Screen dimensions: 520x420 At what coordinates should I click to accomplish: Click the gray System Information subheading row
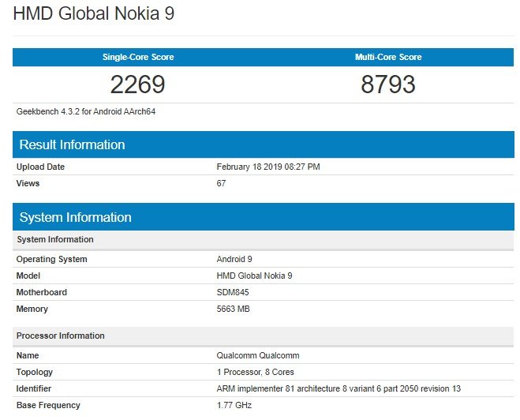point(264,239)
